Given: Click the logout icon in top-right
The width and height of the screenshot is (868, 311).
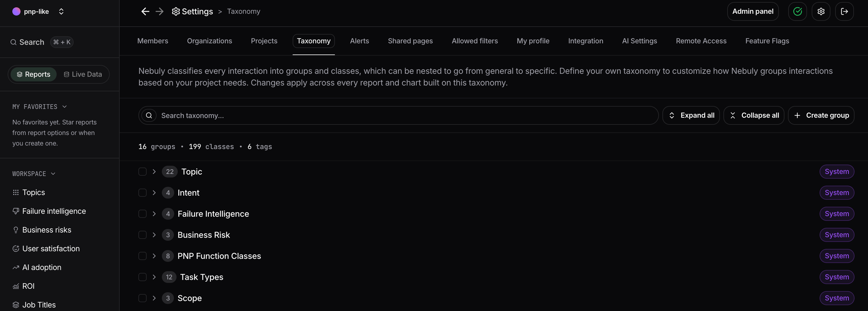Looking at the screenshot, I should pos(844,11).
